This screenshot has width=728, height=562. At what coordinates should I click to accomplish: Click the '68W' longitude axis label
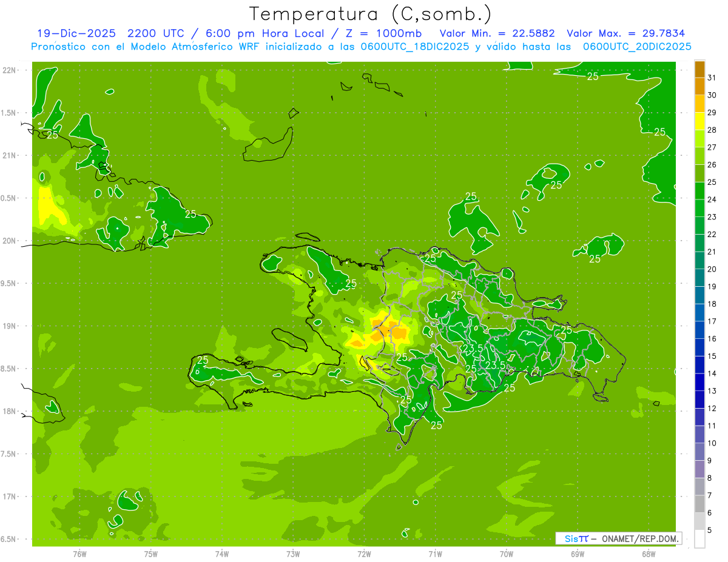point(648,554)
